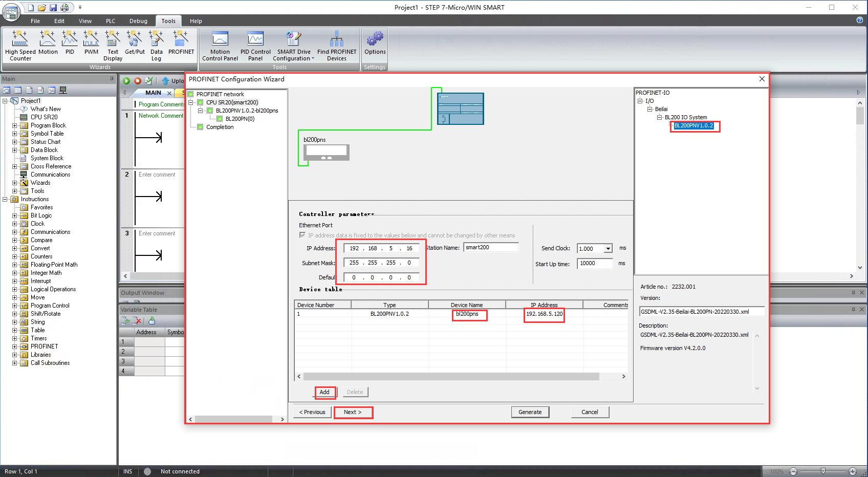Click the insert row icon in Variable Table

pyautogui.click(x=125, y=320)
